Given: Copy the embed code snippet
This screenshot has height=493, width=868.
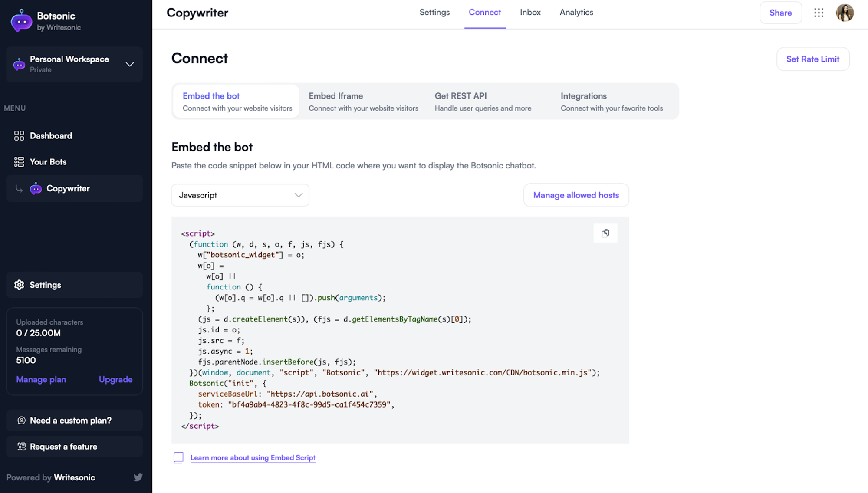Looking at the screenshot, I should coord(605,233).
